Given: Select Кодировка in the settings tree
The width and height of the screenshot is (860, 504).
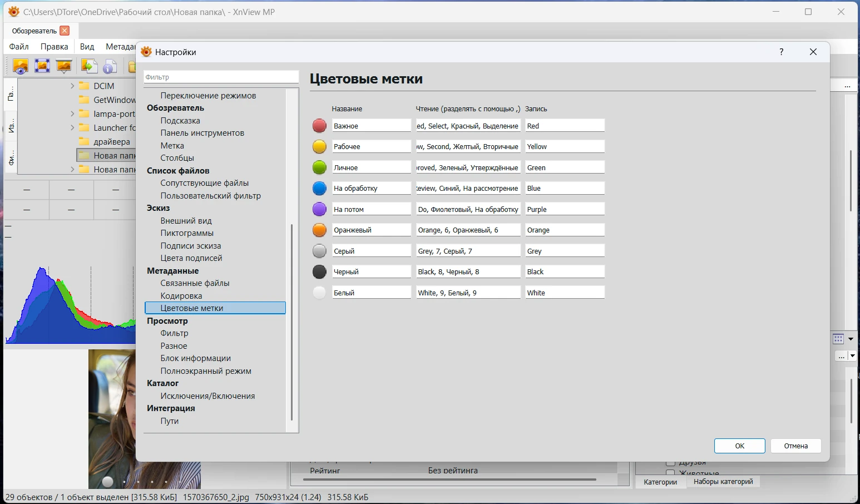Looking at the screenshot, I should point(181,296).
